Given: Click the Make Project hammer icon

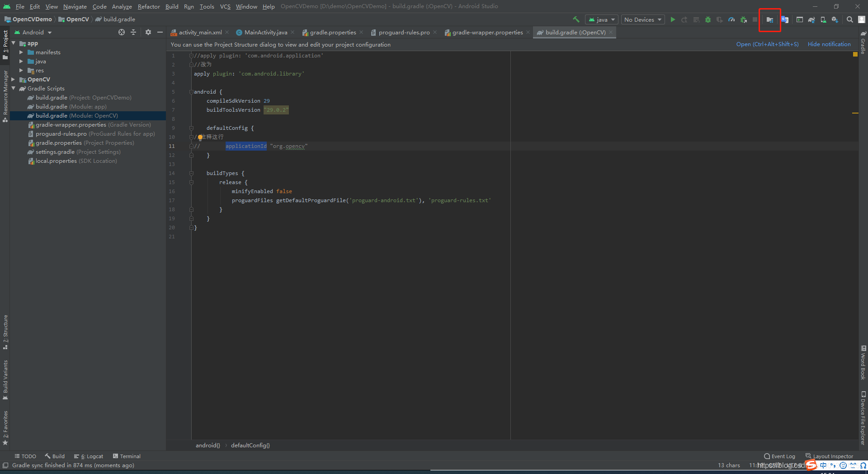Looking at the screenshot, I should (576, 19).
